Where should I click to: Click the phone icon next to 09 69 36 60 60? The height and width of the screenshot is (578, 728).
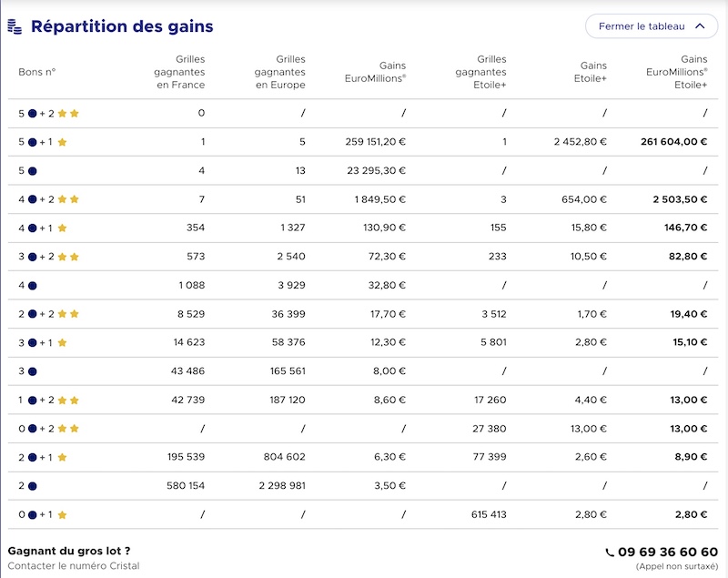(x=610, y=553)
